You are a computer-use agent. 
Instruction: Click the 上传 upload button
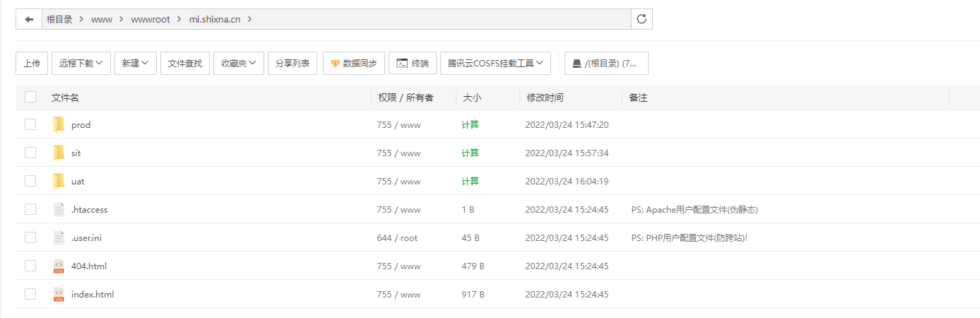[32, 63]
